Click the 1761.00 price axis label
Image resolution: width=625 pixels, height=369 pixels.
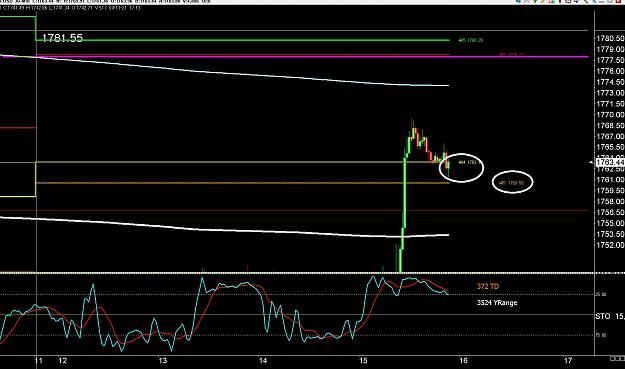610,180
